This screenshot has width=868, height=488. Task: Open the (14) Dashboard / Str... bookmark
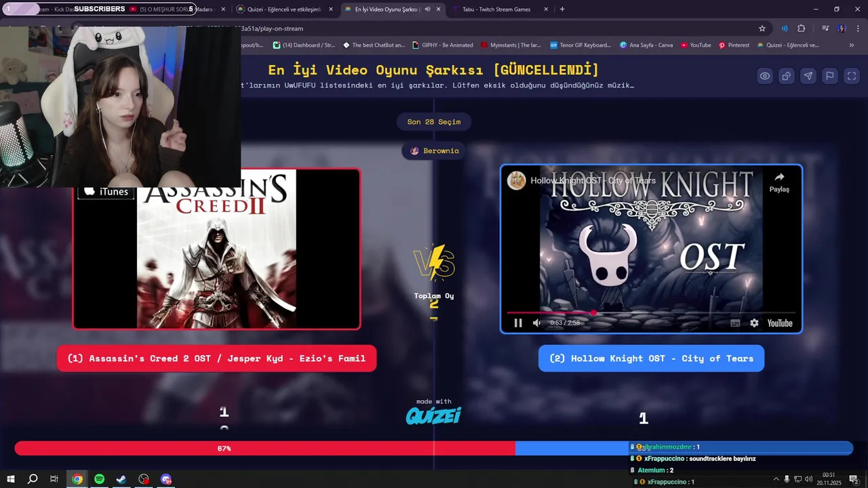(304, 45)
